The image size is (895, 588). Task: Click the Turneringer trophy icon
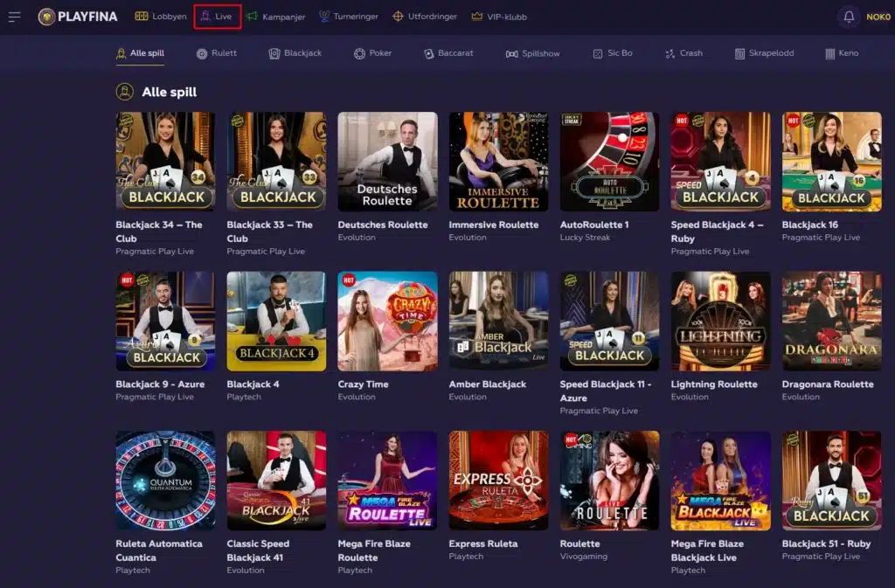(323, 16)
